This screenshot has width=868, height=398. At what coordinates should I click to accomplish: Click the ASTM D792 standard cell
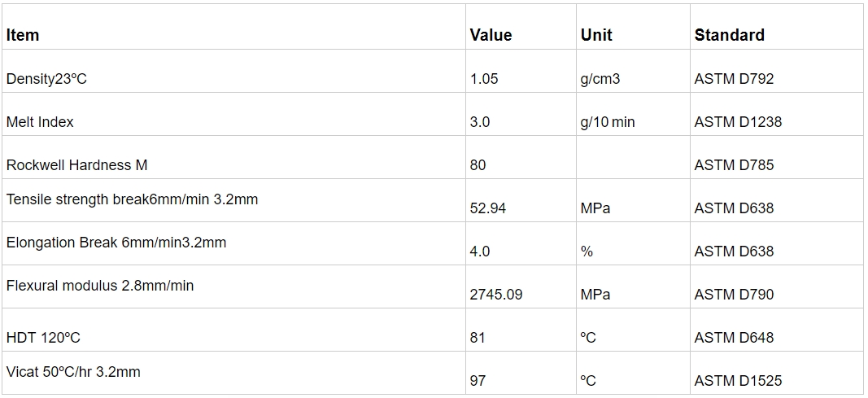734,79
